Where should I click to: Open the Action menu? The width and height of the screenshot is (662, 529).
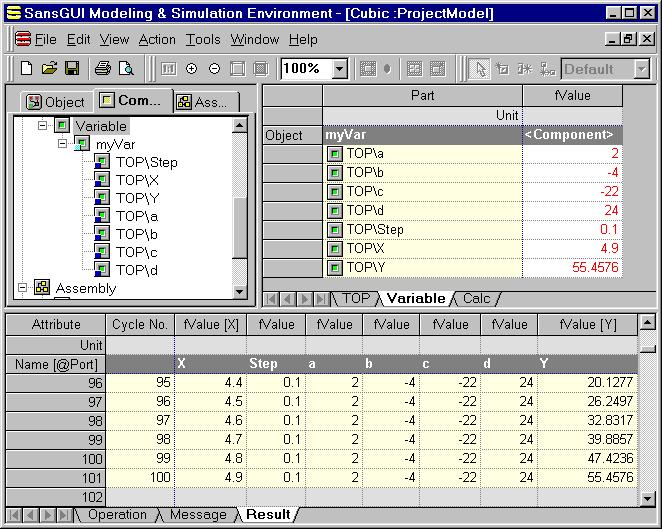click(x=157, y=40)
